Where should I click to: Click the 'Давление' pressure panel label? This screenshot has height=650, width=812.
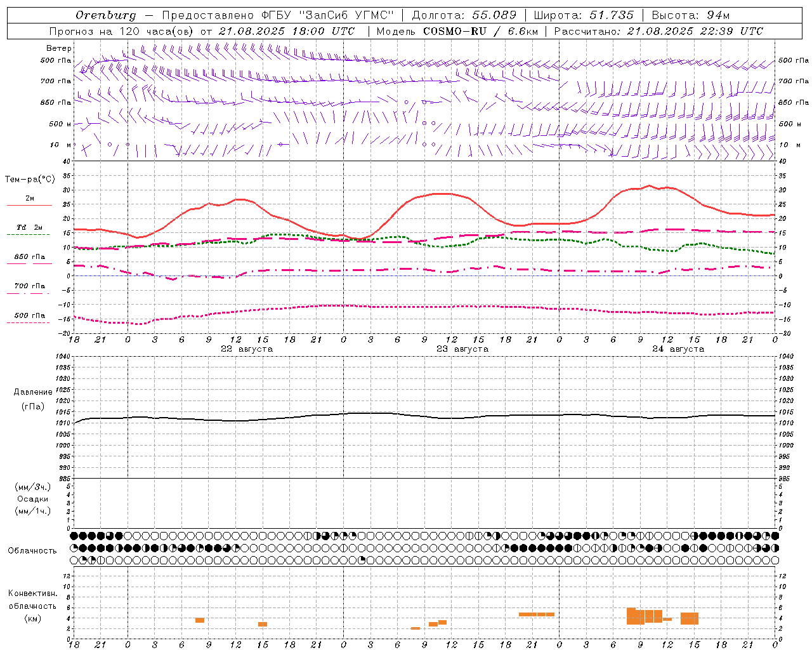33,392
